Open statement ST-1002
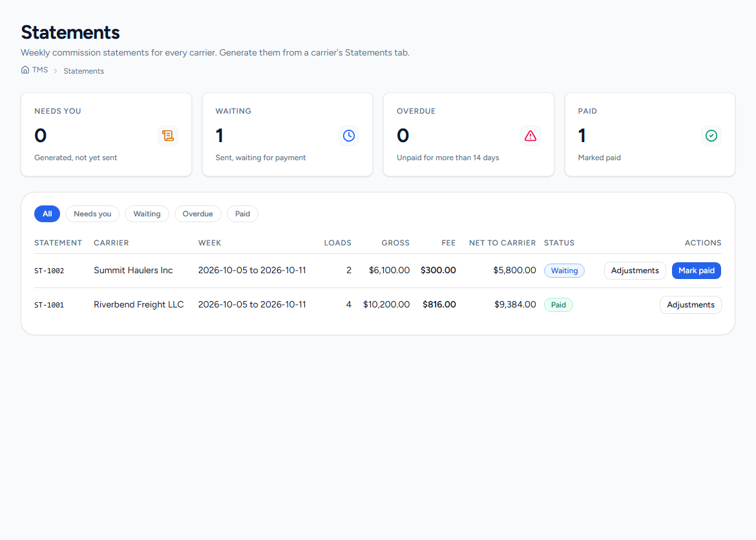This screenshot has width=756, height=540. [49, 271]
